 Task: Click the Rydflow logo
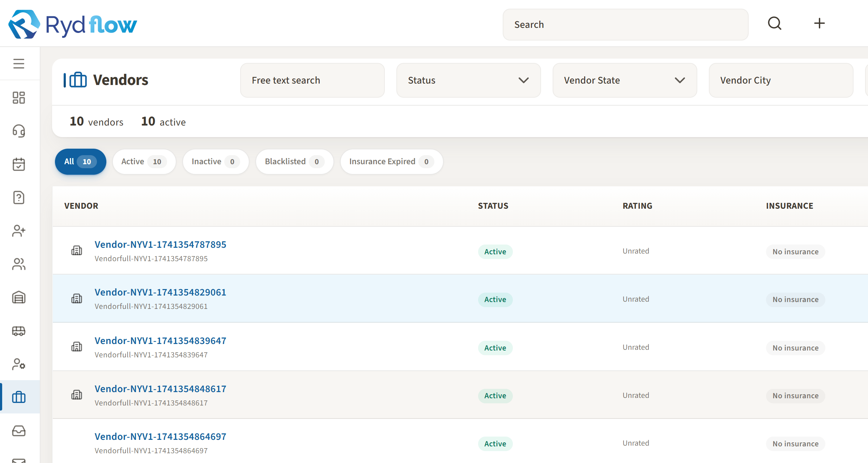[x=72, y=24]
